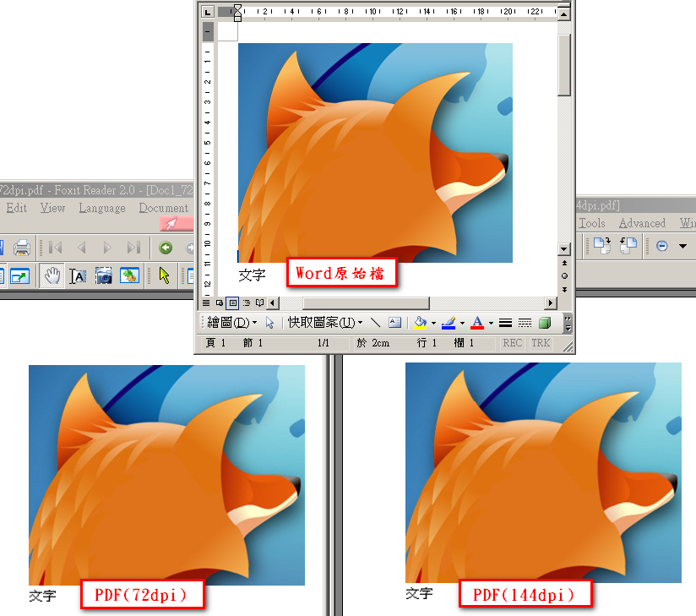The height and width of the screenshot is (616, 696).
Task: Apply the blue line color brush
Action: click(449, 323)
